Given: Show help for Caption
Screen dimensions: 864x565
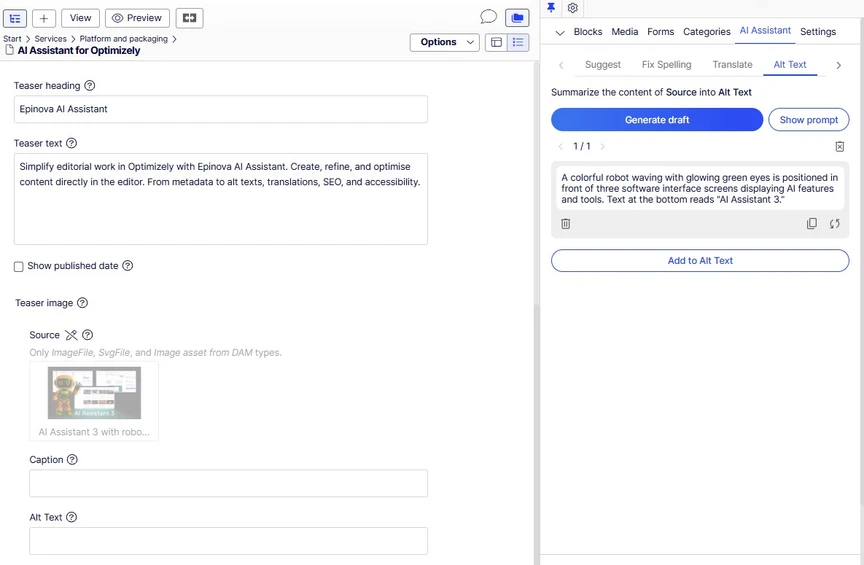Looking at the screenshot, I should point(72,460).
